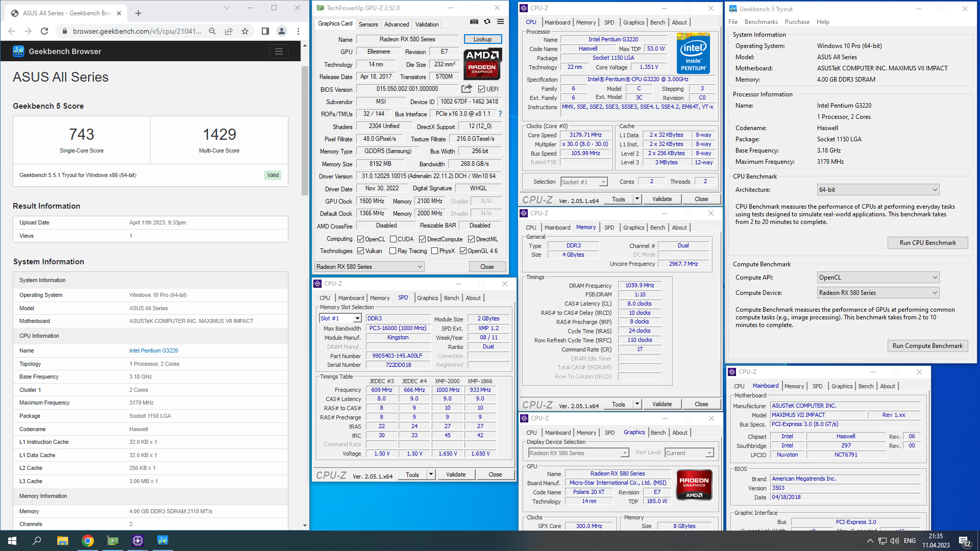Click the Radeon Graphics logo in CPU-Z Graphics tab

click(x=694, y=485)
